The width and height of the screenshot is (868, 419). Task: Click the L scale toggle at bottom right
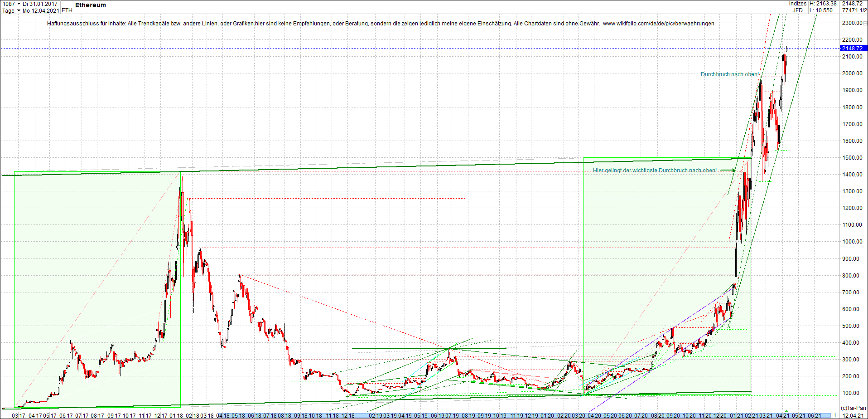click(836, 415)
